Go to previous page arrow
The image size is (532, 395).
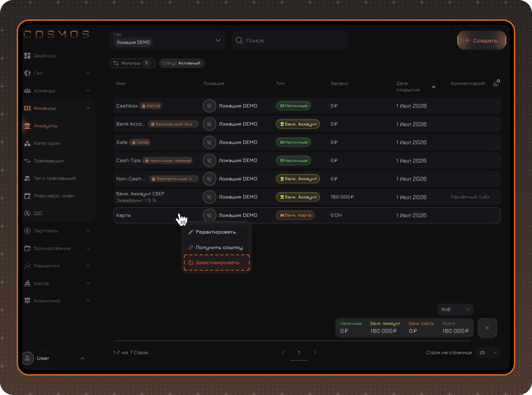[x=283, y=352]
